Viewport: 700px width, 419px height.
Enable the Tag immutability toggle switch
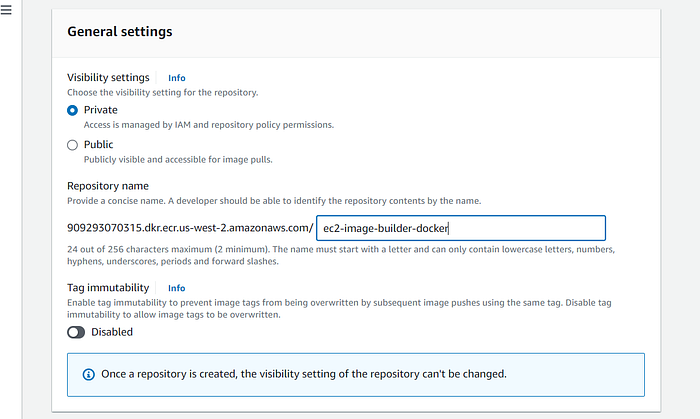(76, 332)
